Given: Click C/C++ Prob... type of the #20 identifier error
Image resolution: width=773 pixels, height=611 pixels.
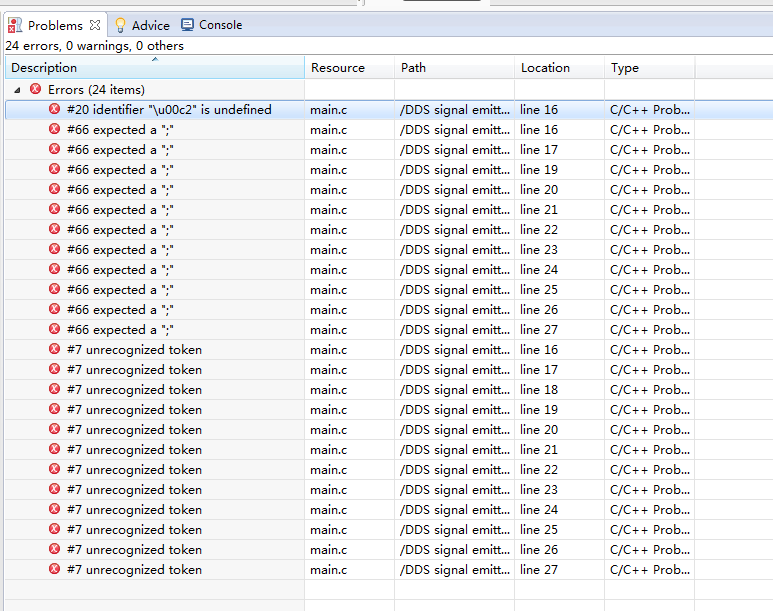Looking at the screenshot, I should 650,109.
